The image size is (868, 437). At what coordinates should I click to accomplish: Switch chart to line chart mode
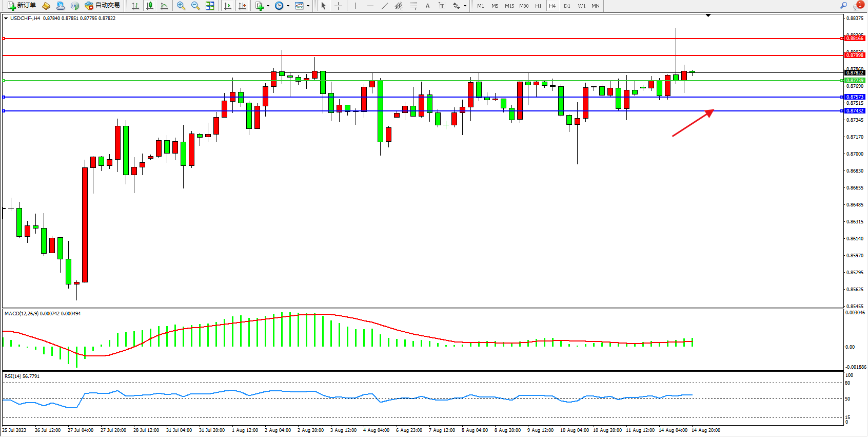164,6
